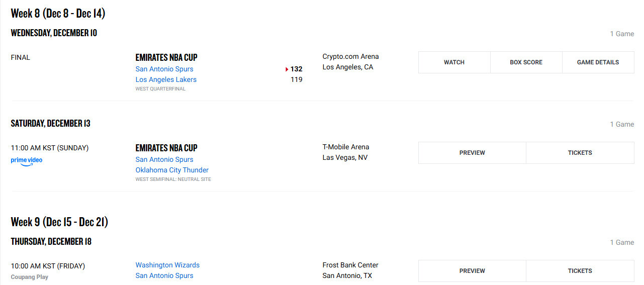This screenshot has height=285, width=644.
Task: Open Preview for the Thunder semifinal
Action: tap(472, 153)
